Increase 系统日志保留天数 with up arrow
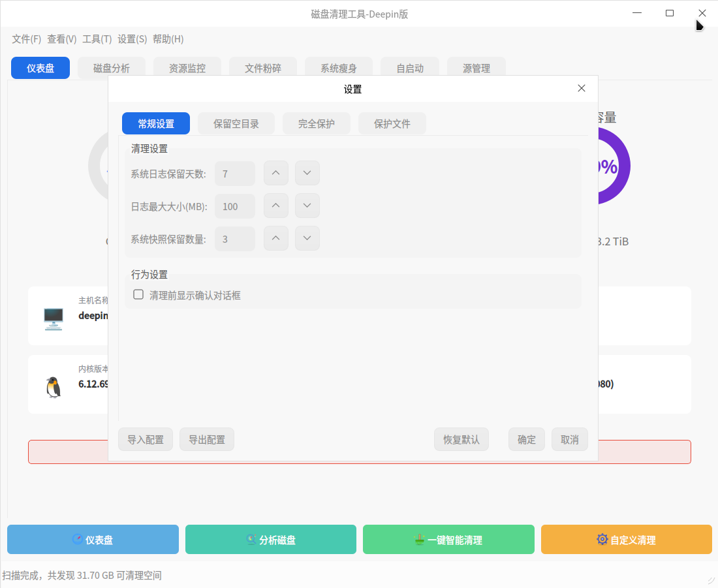This screenshot has width=718, height=588. point(275,174)
